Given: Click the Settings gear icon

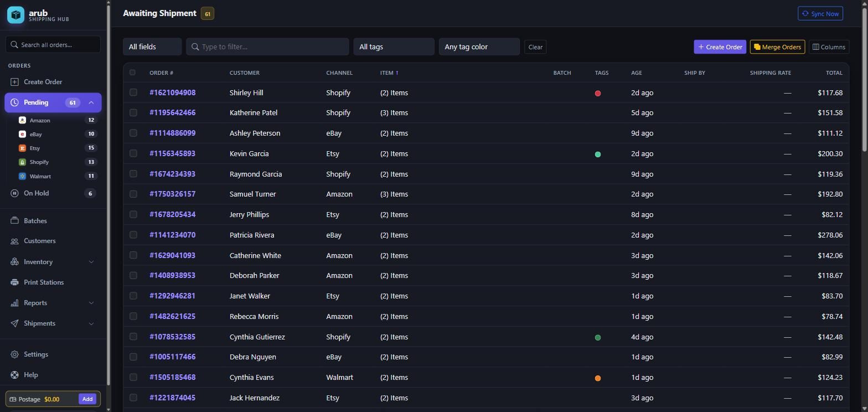Looking at the screenshot, I should [x=14, y=354].
